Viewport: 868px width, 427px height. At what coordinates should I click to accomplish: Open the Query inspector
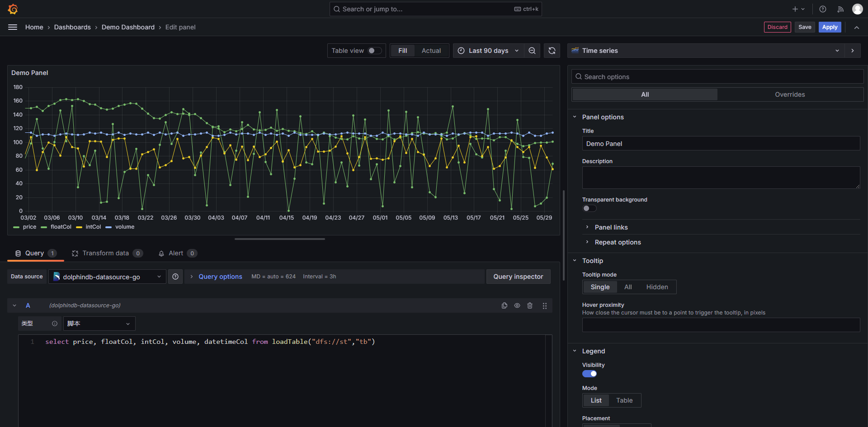(518, 277)
